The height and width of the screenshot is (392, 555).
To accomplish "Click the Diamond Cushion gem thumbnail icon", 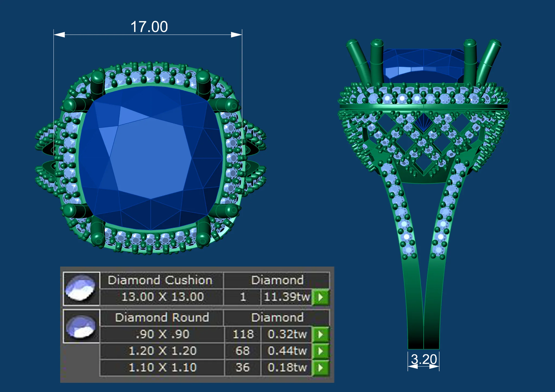I will pyautogui.click(x=81, y=289).
